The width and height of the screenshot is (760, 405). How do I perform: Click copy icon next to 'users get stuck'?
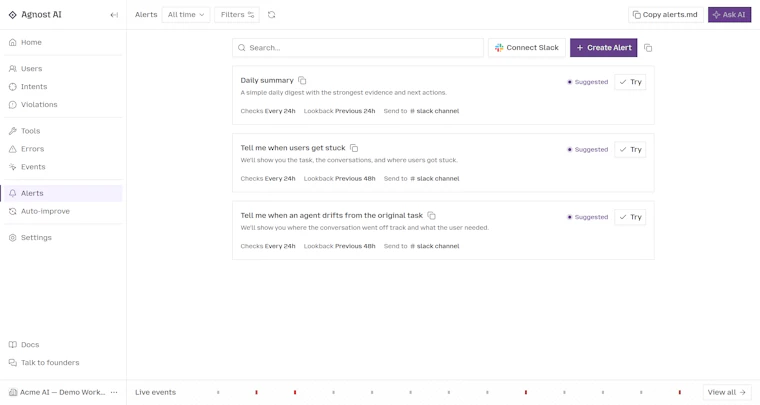click(354, 148)
